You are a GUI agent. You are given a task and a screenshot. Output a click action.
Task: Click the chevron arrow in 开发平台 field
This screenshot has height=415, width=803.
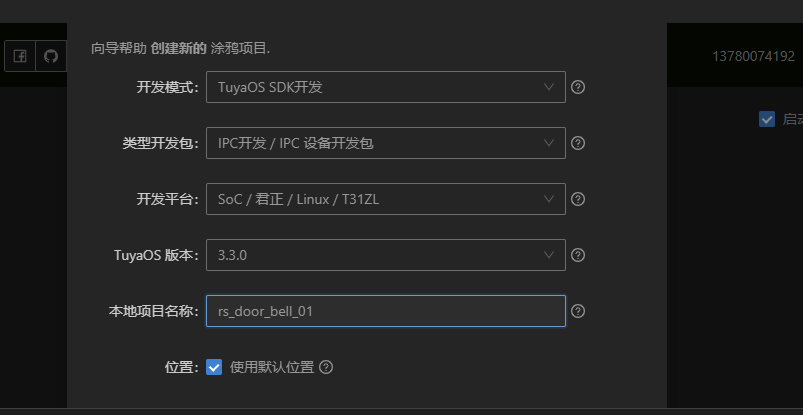(548, 199)
